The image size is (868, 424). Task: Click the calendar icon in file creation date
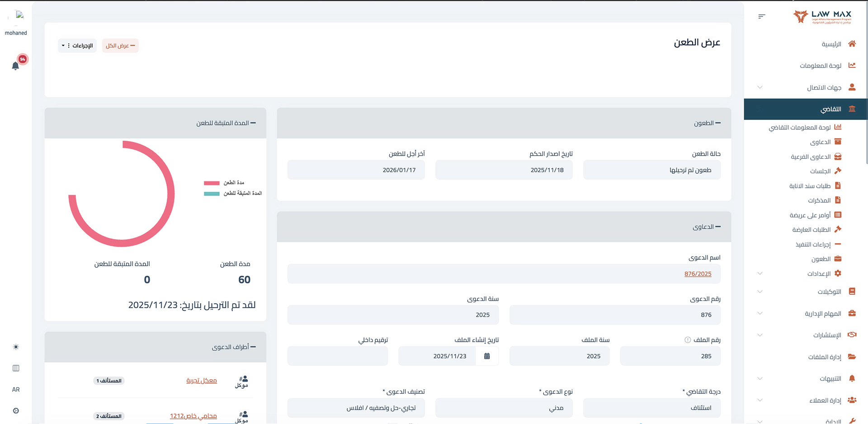point(487,356)
